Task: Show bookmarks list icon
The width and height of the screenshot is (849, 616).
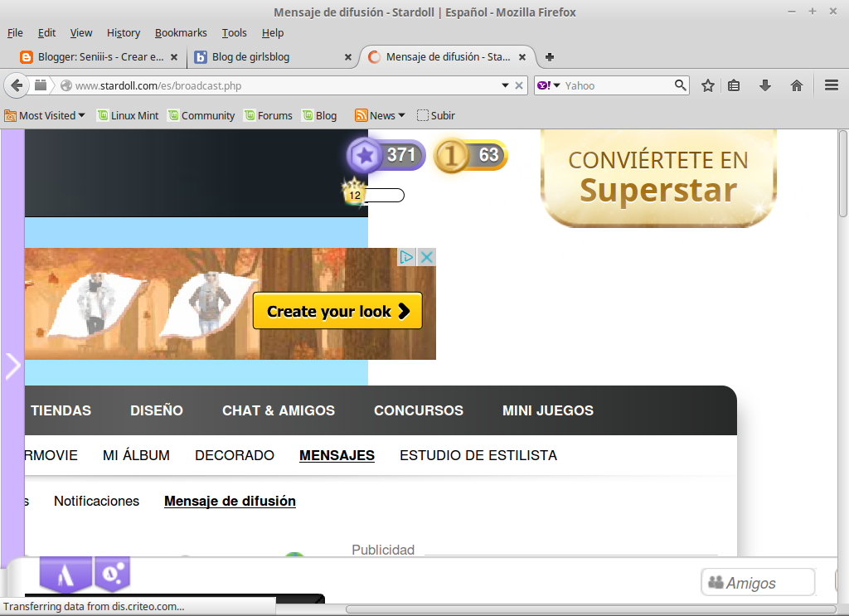Action: tap(734, 85)
